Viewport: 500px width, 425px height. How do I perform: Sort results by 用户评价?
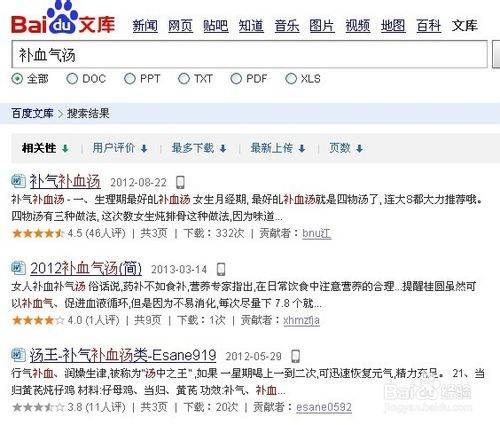coord(120,148)
